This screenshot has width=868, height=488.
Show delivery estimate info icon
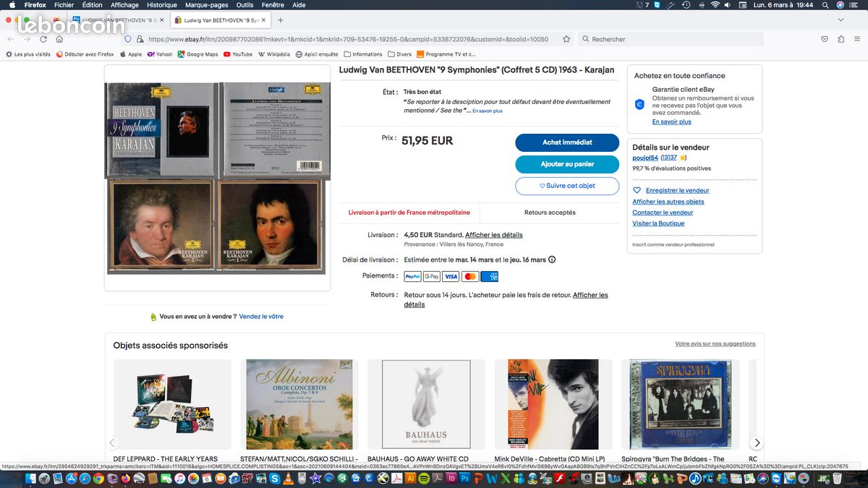coord(553,260)
